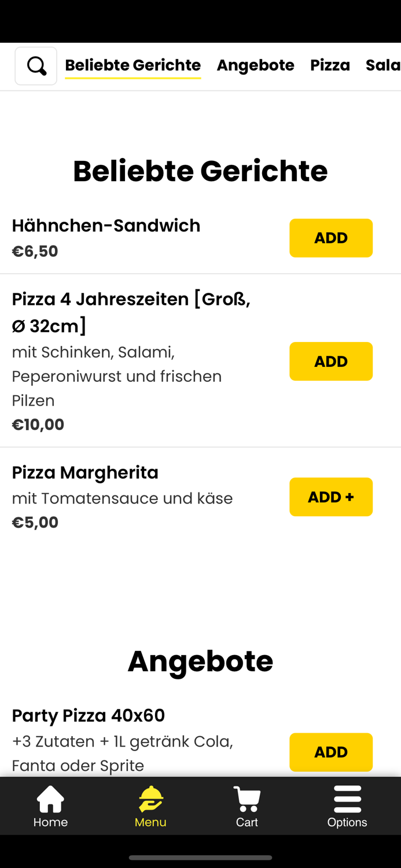Add Hähnchen-Sandwich to the order
The width and height of the screenshot is (401, 868).
click(x=330, y=238)
